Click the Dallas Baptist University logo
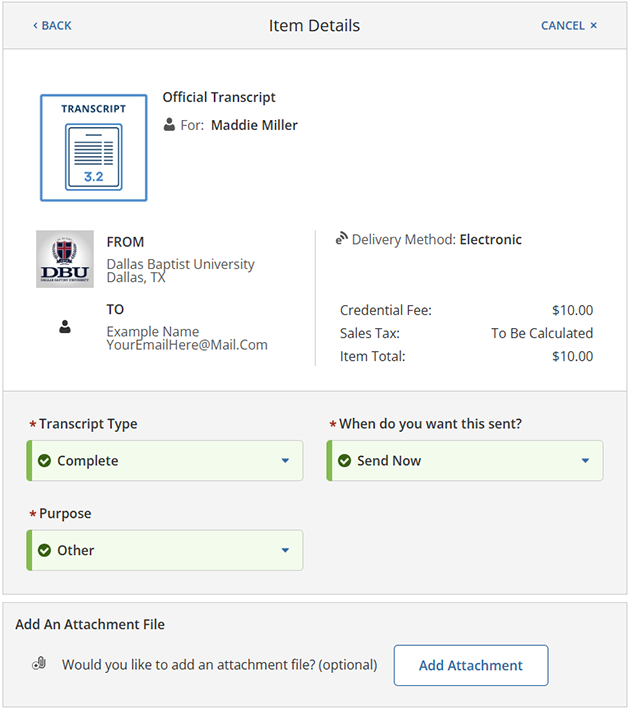Screen dimensions: 629x709 click(x=65, y=259)
